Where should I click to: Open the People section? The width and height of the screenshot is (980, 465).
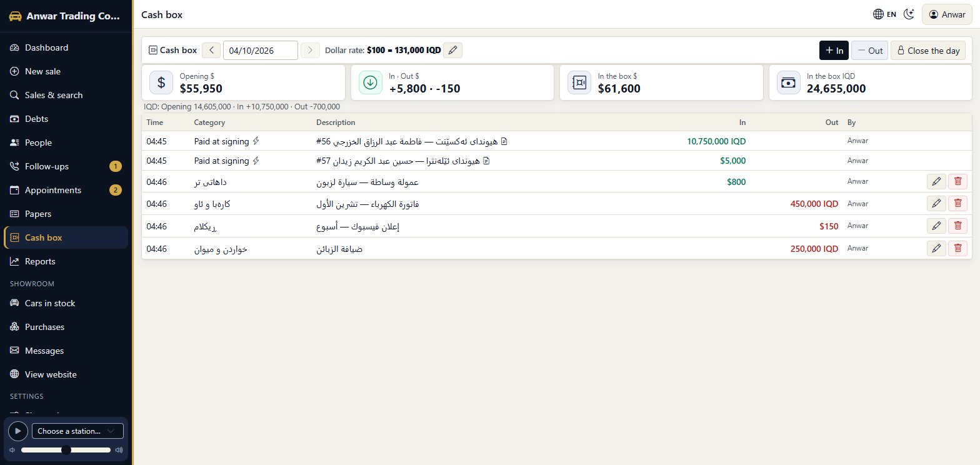pyautogui.click(x=66, y=142)
